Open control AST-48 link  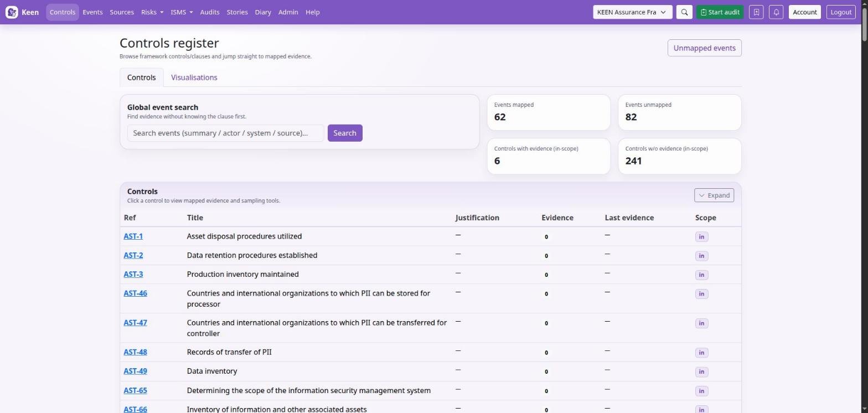pyautogui.click(x=135, y=352)
